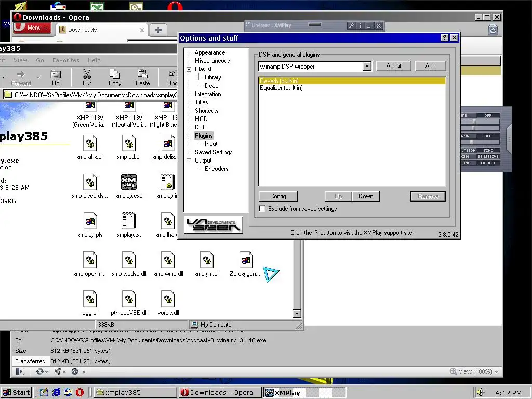Select Encoders in the options tree
The image size is (532, 399).
[x=216, y=169]
